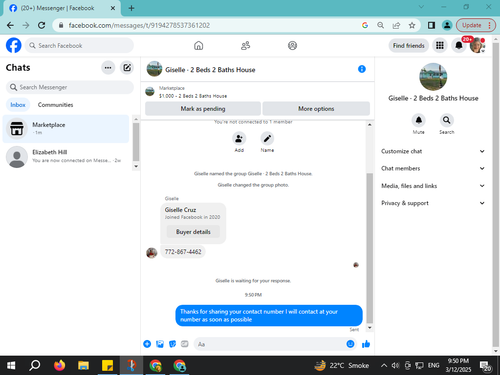Open notifications bell with 20+ badge
Image resolution: width=500 pixels, height=375 pixels.
(459, 45)
